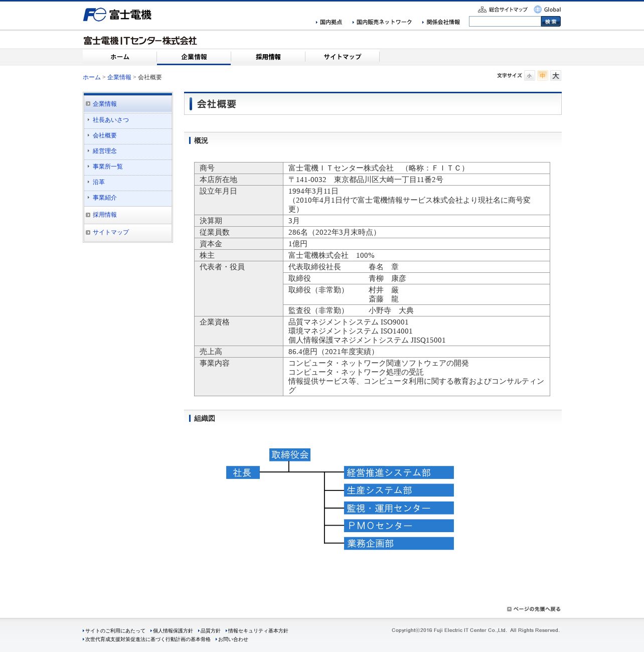Image resolution: width=644 pixels, height=652 pixels.
Task: Click 取締役会 box in organization chart
Action: click(x=290, y=455)
